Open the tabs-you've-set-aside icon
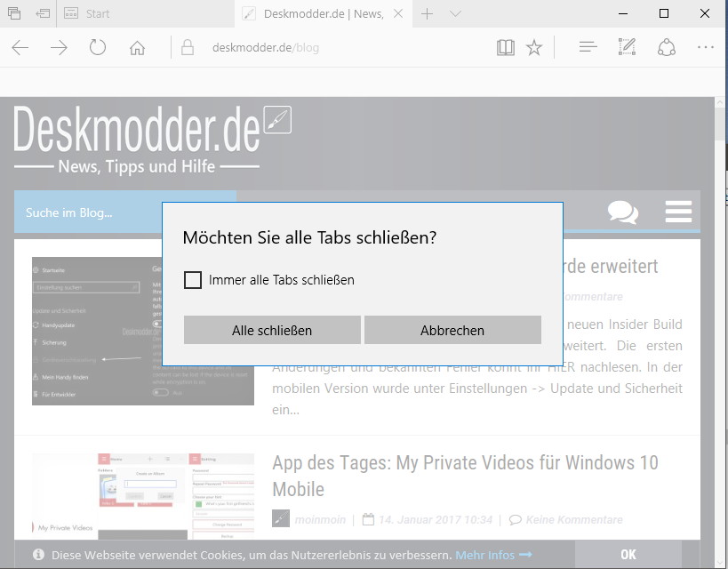Image resolution: width=728 pixels, height=569 pixels. (14, 13)
